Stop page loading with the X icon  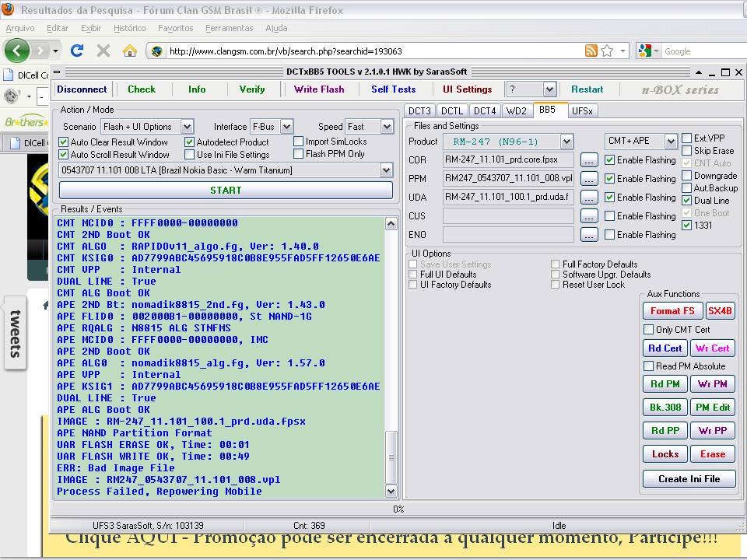[x=103, y=51]
